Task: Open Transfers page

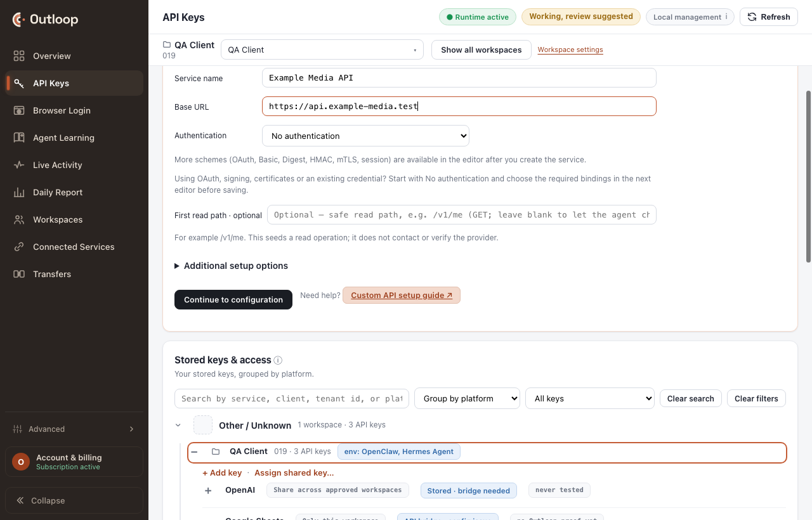Action: 74,274
